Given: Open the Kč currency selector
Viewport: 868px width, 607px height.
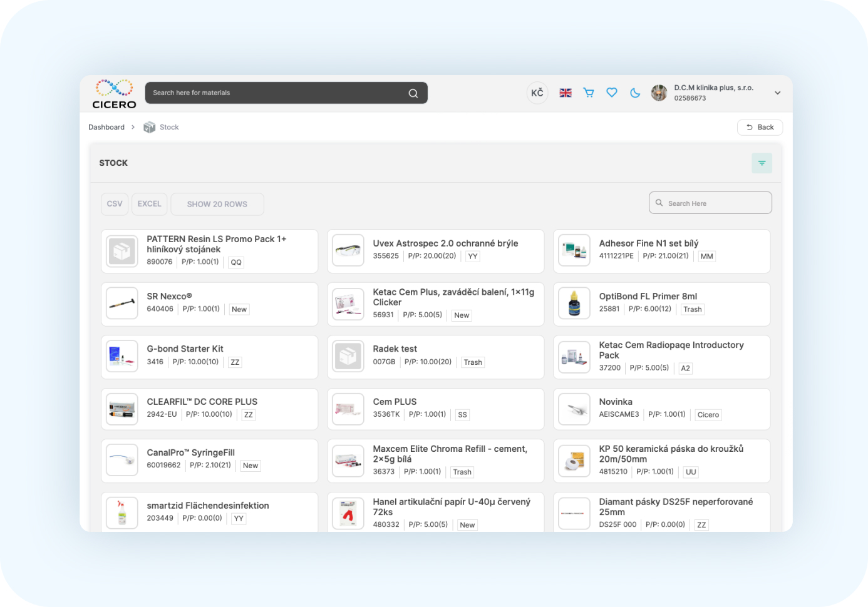Looking at the screenshot, I should (x=537, y=93).
